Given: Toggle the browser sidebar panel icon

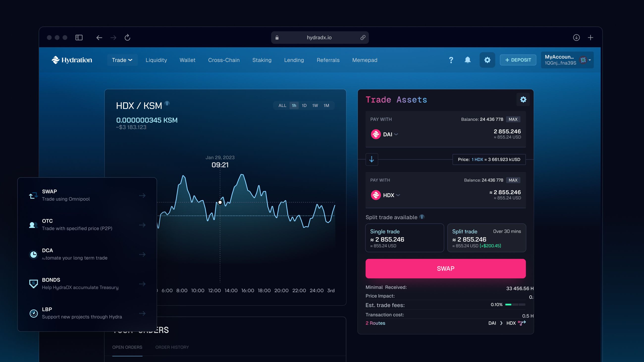Looking at the screenshot, I should coord(79,37).
